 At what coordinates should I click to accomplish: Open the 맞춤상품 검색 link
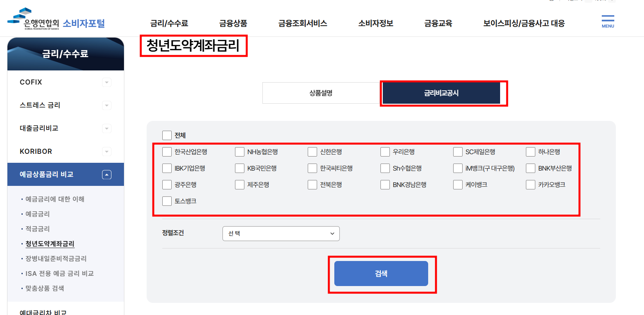(x=45, y=288)
